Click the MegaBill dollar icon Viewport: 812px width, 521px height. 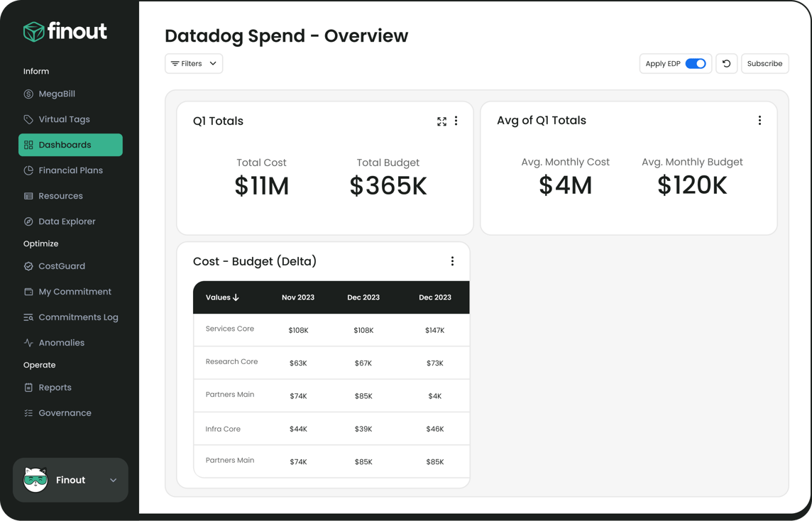coord(28,94)
